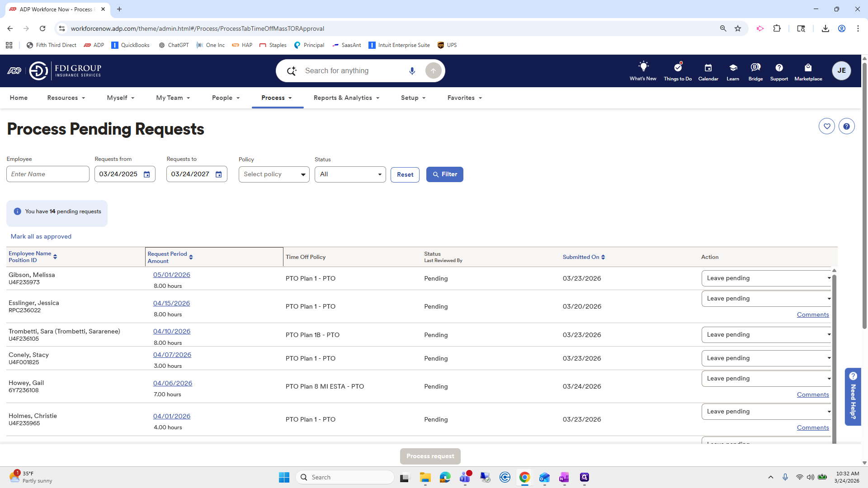Open Things to Do checklist icon
The height and width of the screenshot is (488, 868).
(678, 67)
